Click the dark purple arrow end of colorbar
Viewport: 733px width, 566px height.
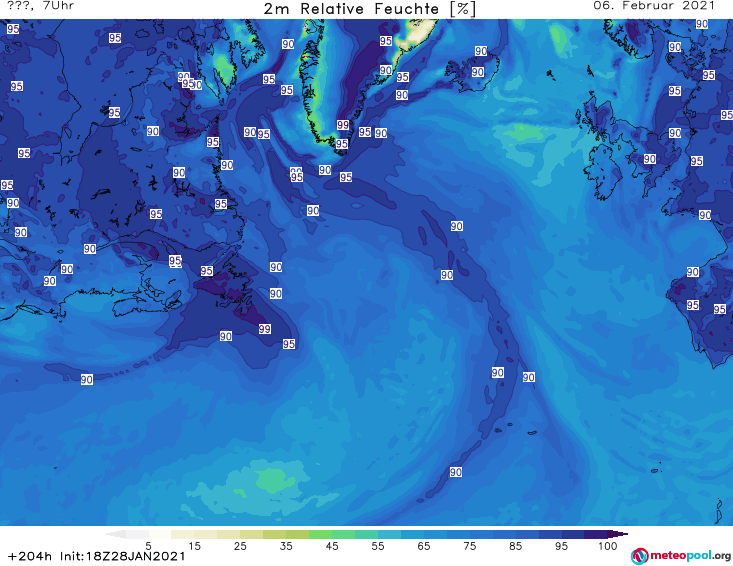pos(617,534)
